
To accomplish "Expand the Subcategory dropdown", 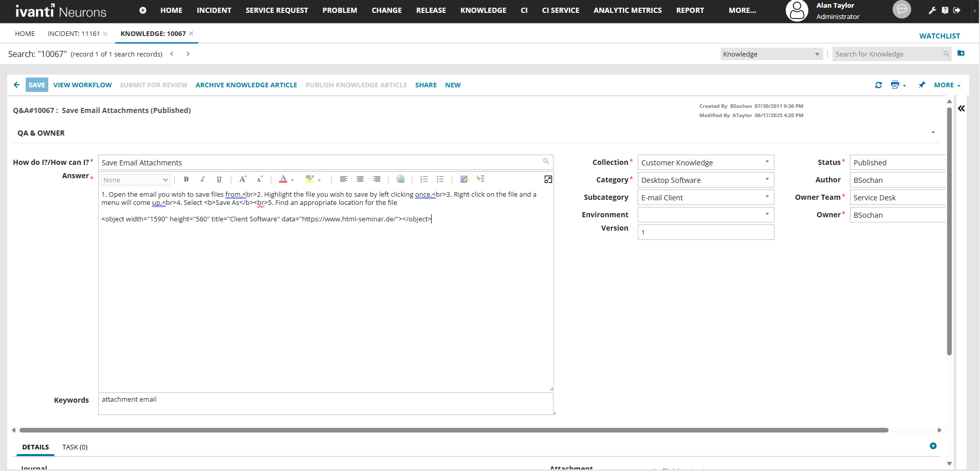I will pyautogui.click(x=767, y=197).
